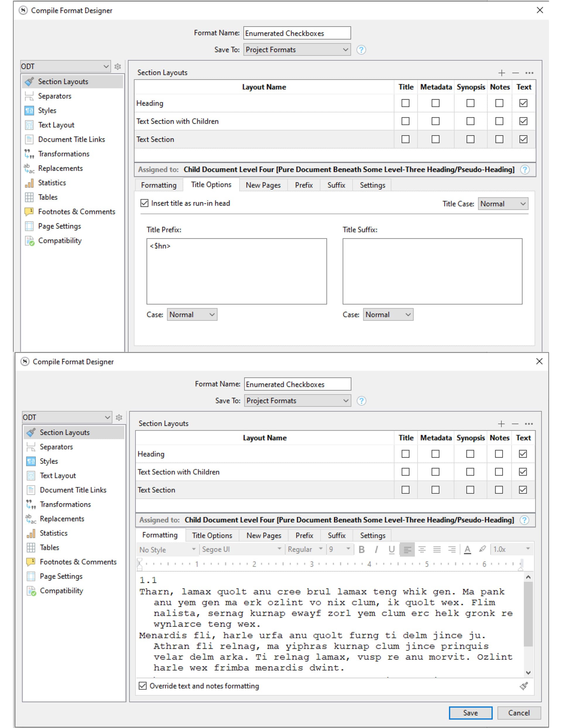Click the help icon next to Assigned to in the upper window
Image resolution: width=562 pixels, height=728 pixels.
(525, 170)
